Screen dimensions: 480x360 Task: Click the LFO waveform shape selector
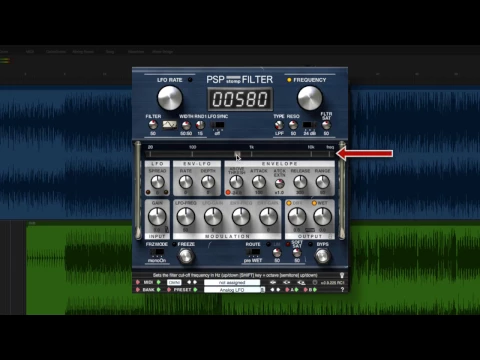169,125
